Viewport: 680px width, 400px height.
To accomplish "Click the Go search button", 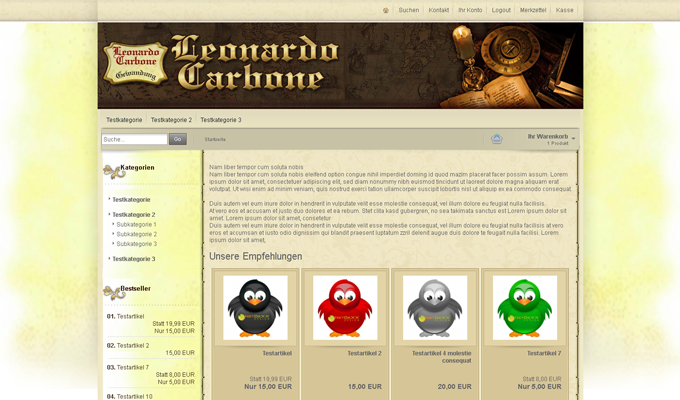I will coord(177,139).
